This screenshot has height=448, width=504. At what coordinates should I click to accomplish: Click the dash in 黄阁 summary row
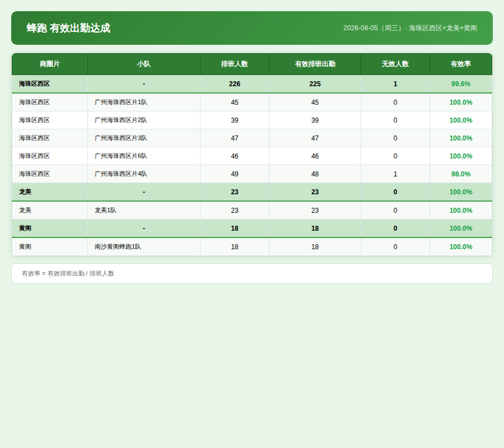pyautogui.click(x=144, y=228)
